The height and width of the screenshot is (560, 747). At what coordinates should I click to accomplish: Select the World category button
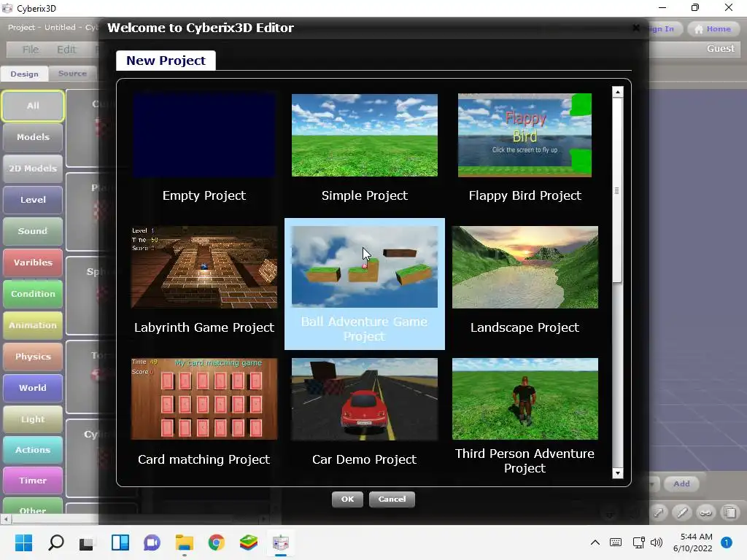pyautogui.click(x=33, y=388)
